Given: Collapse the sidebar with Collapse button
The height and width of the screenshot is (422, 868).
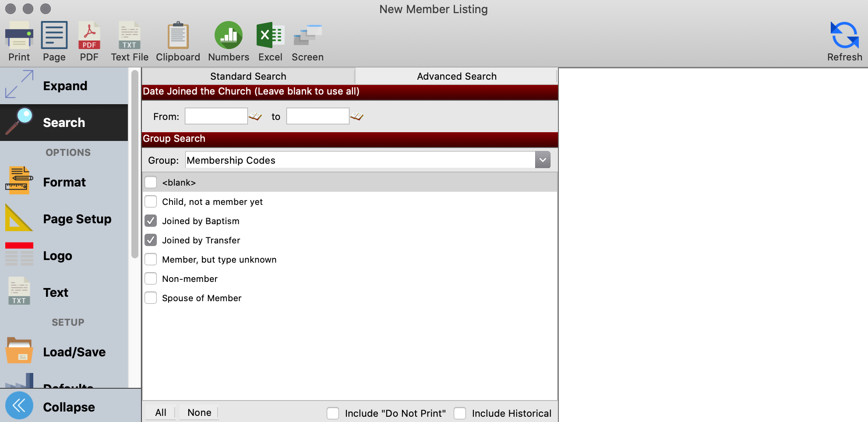Looking at the screenshot, I should [x=64, y=407].
